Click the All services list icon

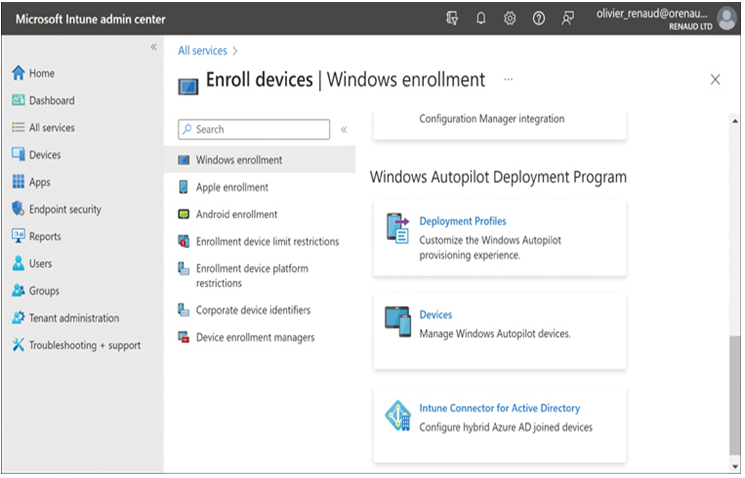coord(18,127)
